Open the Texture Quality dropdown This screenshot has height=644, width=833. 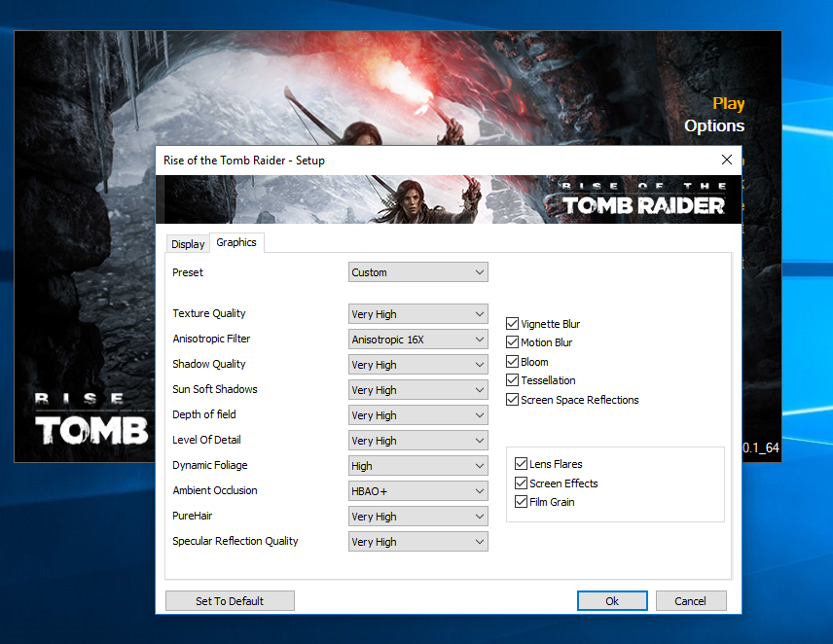(x=418, y=314)
